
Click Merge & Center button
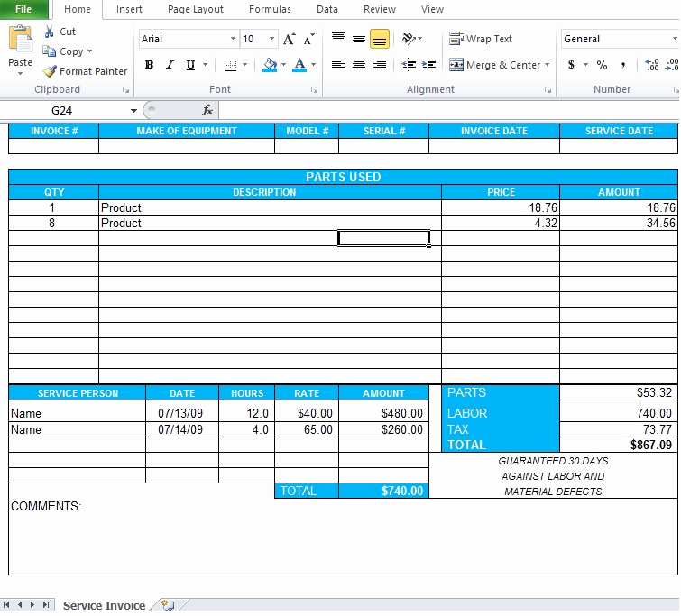click(x=494, y=65)
